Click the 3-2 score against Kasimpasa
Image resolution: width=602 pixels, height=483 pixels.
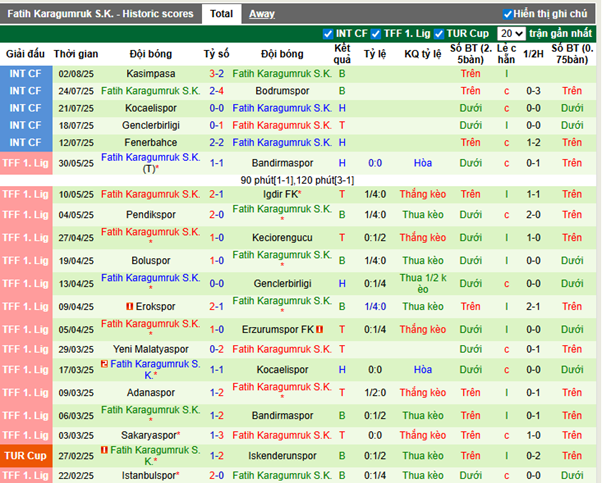(x=217, y=74)
